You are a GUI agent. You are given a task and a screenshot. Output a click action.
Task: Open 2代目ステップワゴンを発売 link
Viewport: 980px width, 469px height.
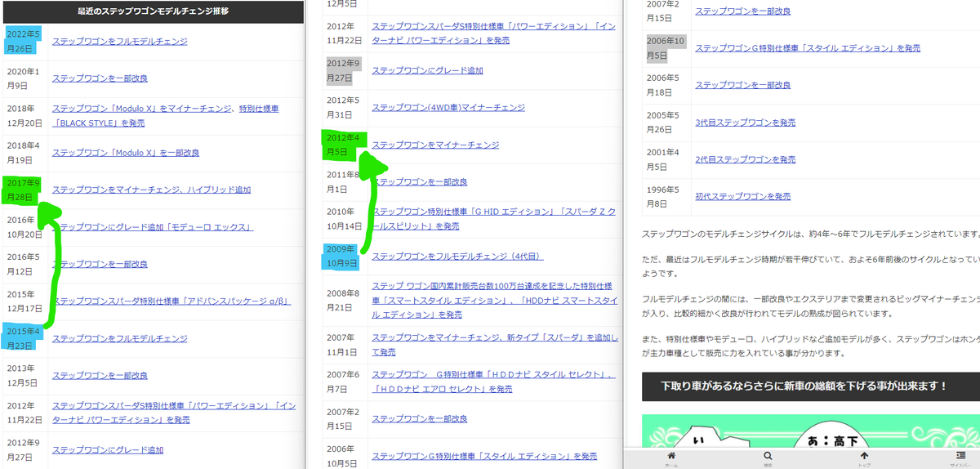click(745, 159)
